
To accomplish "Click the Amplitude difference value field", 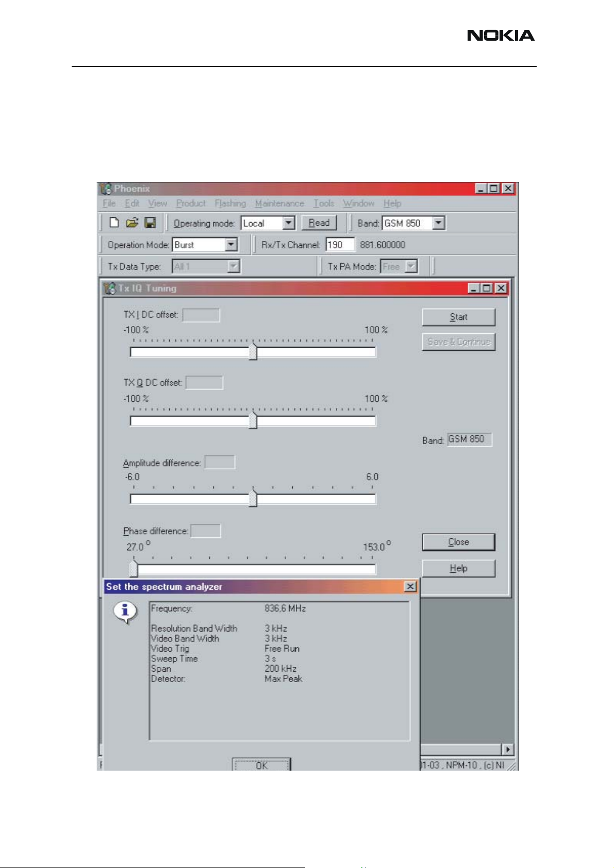I will (x=220, y=463).
